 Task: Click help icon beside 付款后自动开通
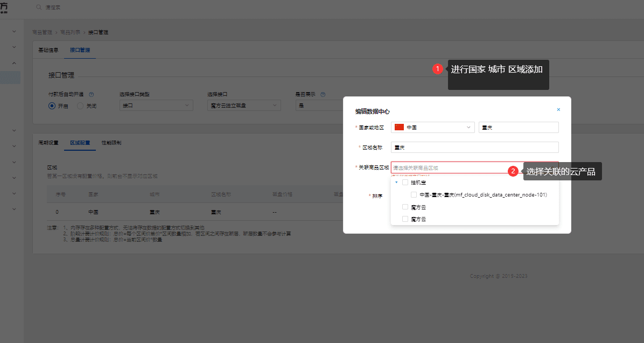92,94
